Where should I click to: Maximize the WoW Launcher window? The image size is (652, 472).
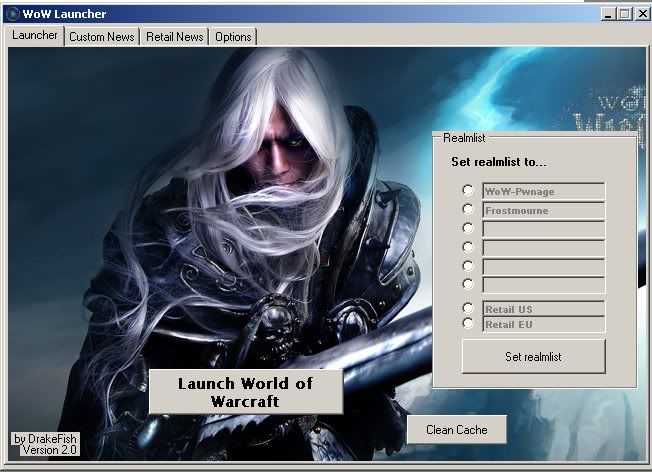(625, 14)
